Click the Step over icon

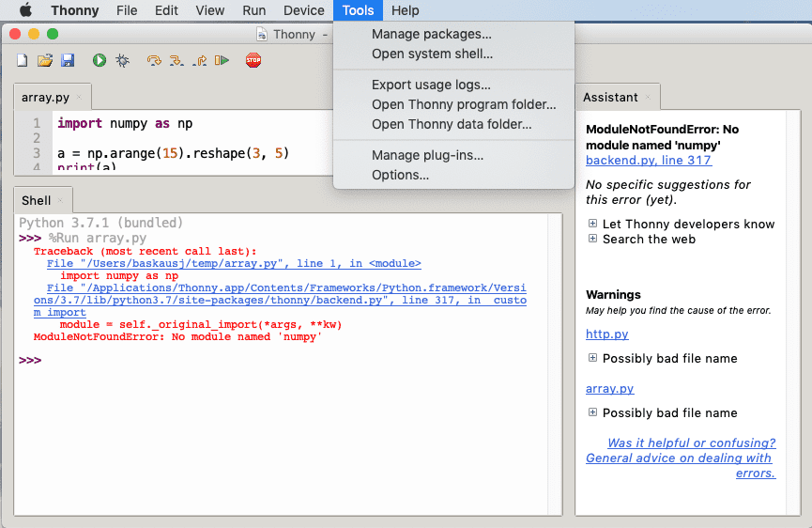(154, 61)
